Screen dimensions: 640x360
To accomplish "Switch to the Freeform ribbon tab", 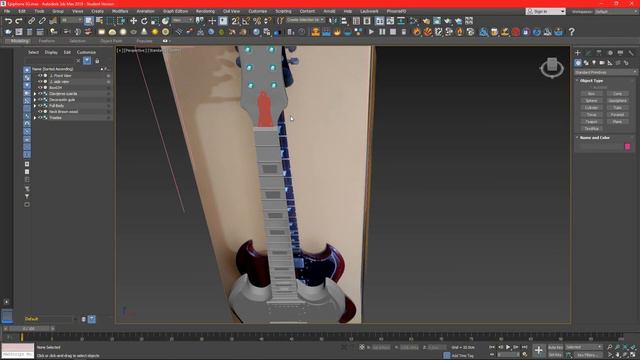I will (x=47, y=41).
